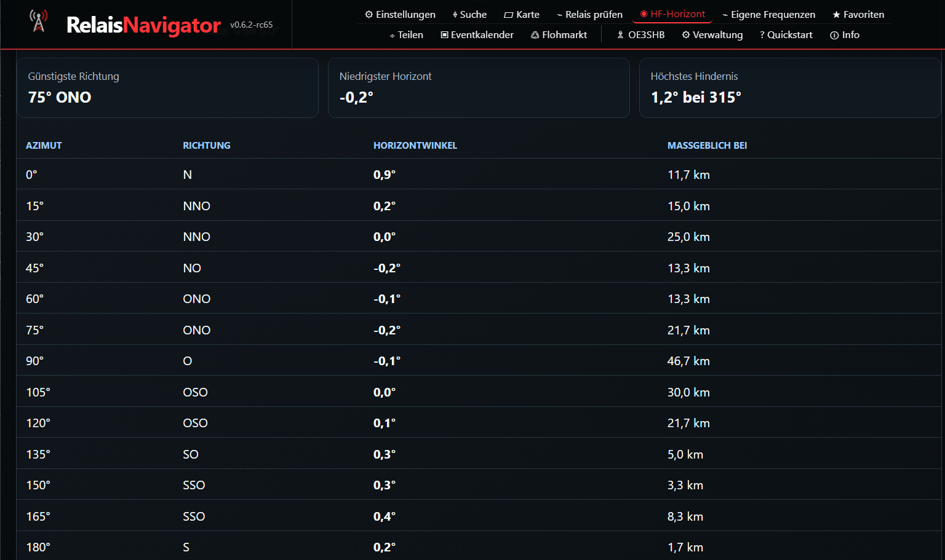This screenshot has height=560, width=945.
Task: Click the Teilen share item
Action: pyautogui.click(x=406, y=34)
